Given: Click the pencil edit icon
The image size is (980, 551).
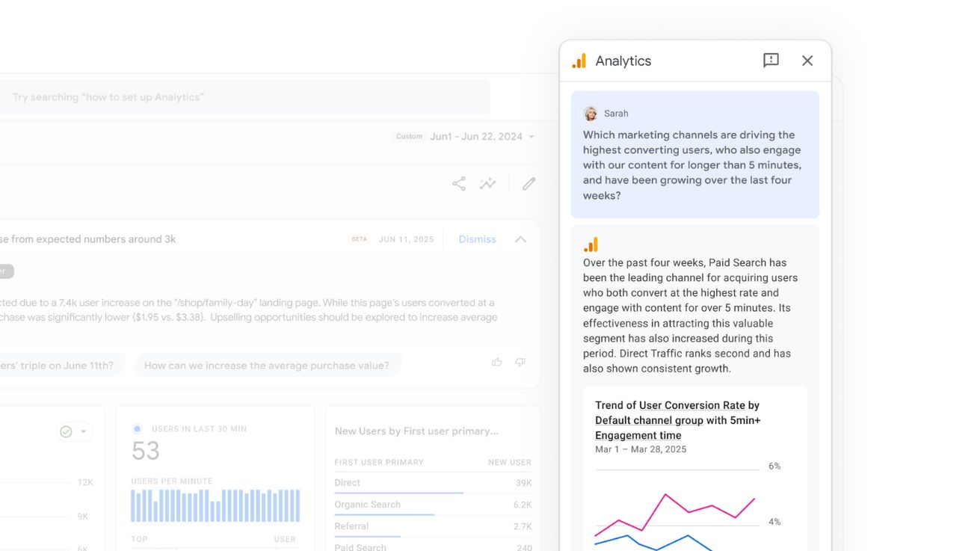Looking at the screenshot, I should [x=529, y=184].
